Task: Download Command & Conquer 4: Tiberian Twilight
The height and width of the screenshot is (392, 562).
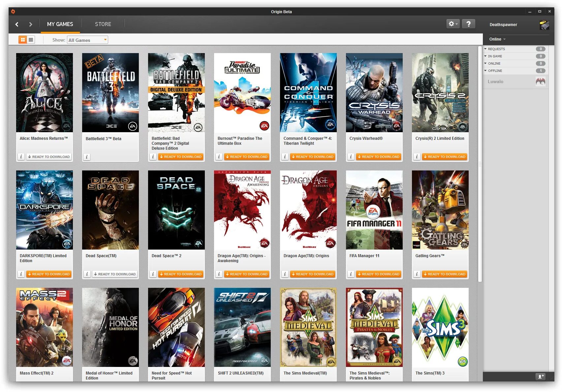Action: (313, 157)
